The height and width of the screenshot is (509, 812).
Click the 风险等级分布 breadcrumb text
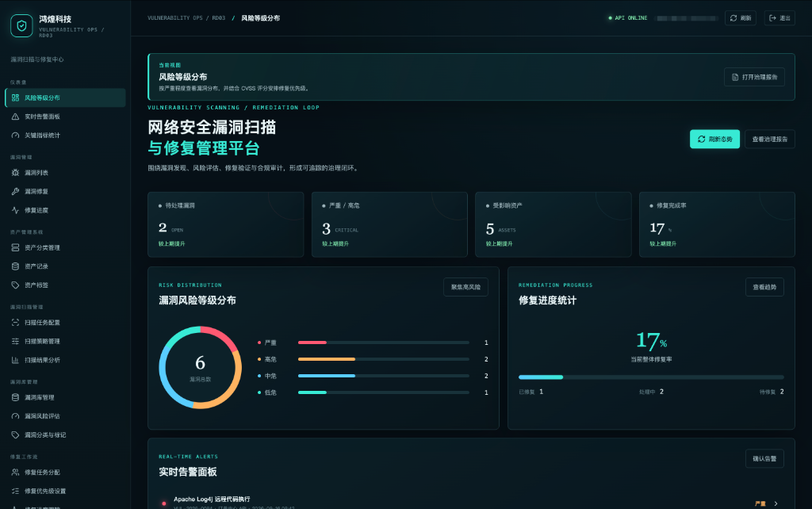pos(260,18)
